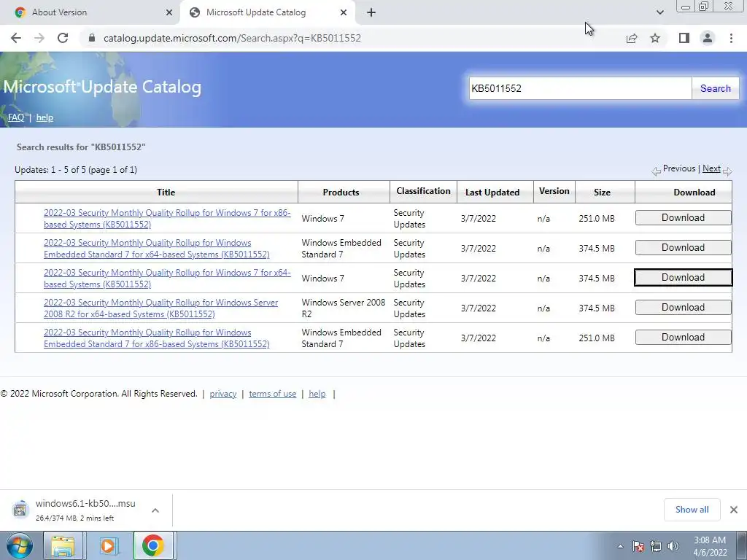Open the volume speaker icon
The height and width of the screenshot is (560, 747).
coord(673,546)
